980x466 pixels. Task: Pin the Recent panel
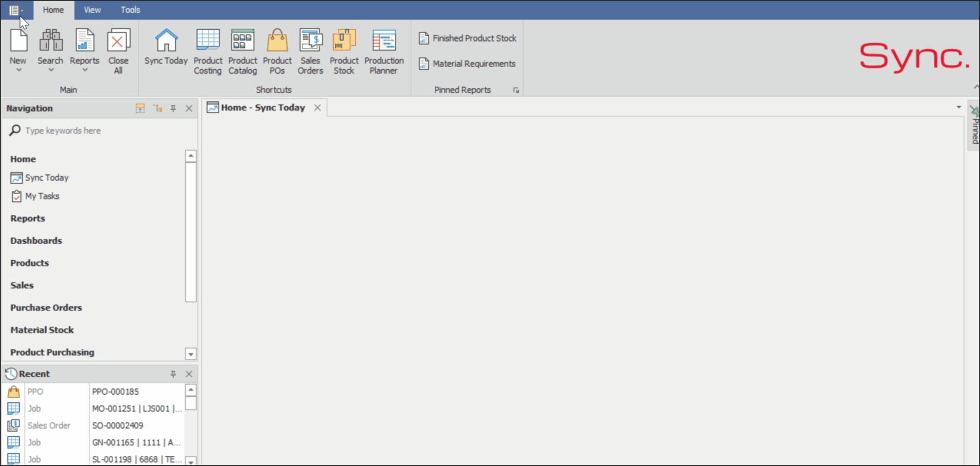(x=173, y=374)
